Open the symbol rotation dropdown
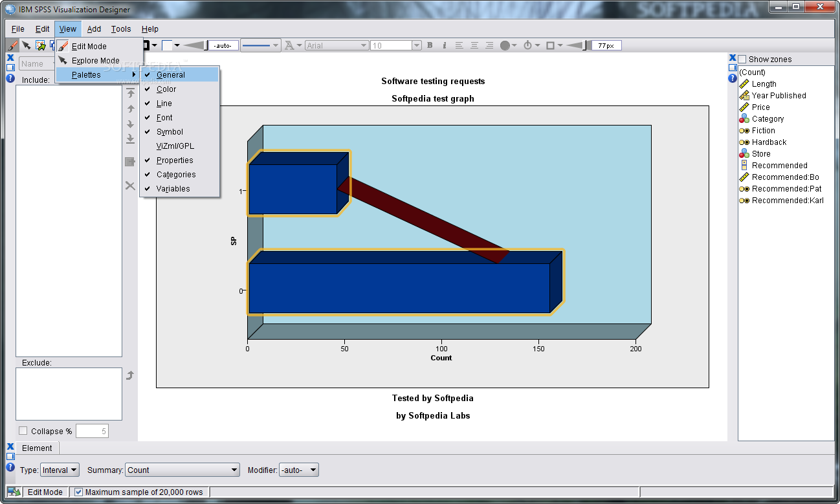Screen dimensions: 840x504 click(531, 45)
